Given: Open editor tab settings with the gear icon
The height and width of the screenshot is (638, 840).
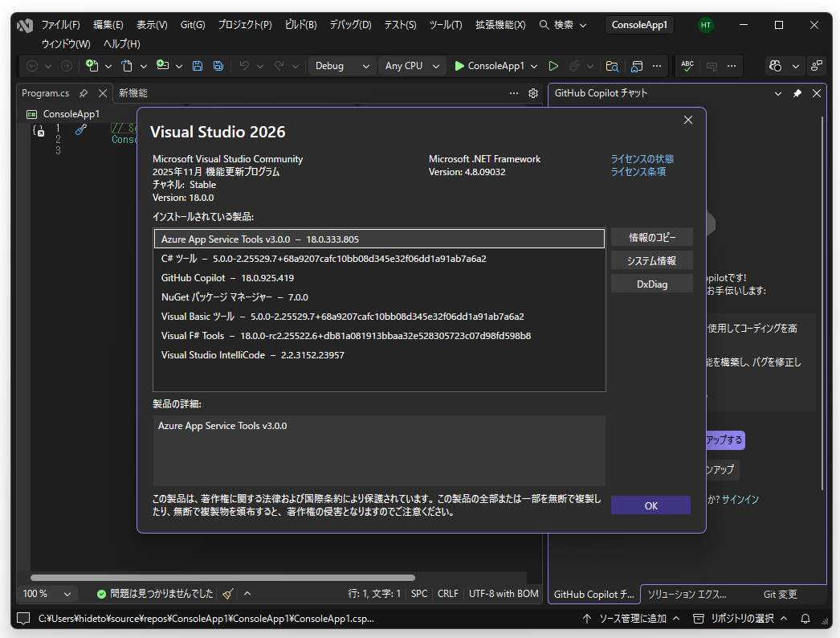Looking at the screenshot, I should coord(532,93).
